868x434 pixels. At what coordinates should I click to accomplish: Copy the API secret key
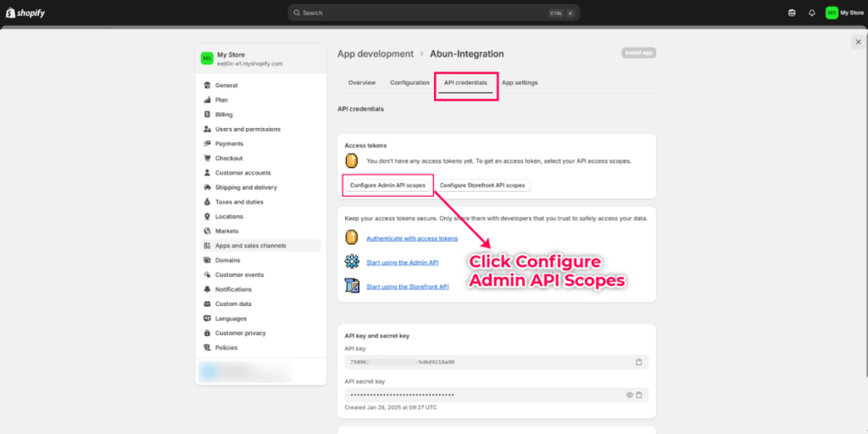(639, 395)
